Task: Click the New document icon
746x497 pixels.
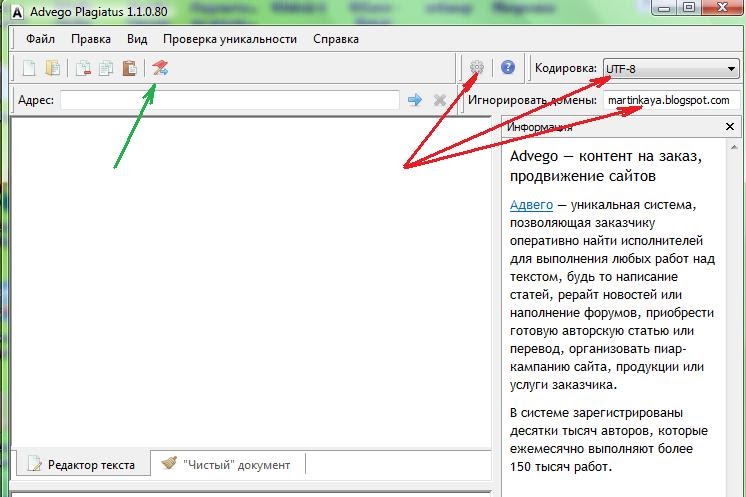Action: tap(29, 68)
